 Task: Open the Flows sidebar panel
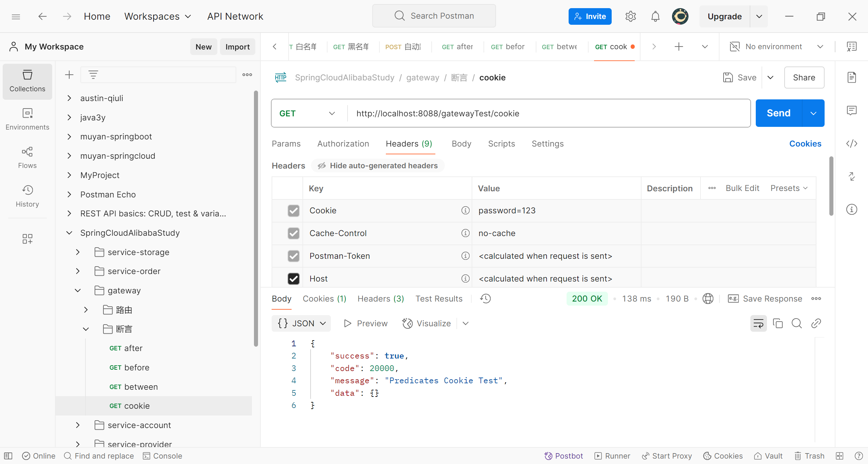click(27, 158)
